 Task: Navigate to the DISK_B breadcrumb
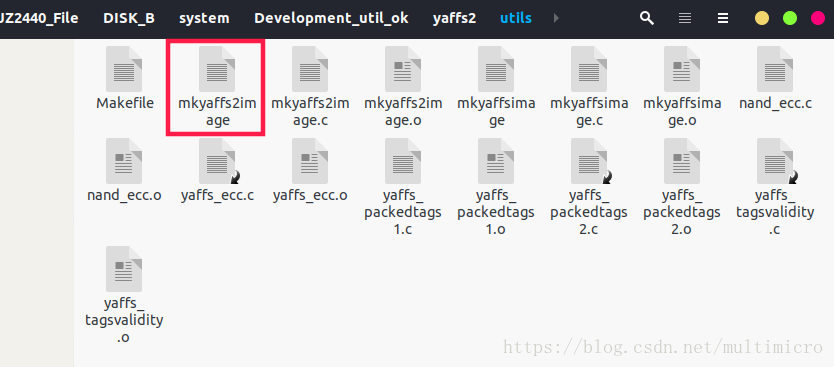tap(129, 18)
